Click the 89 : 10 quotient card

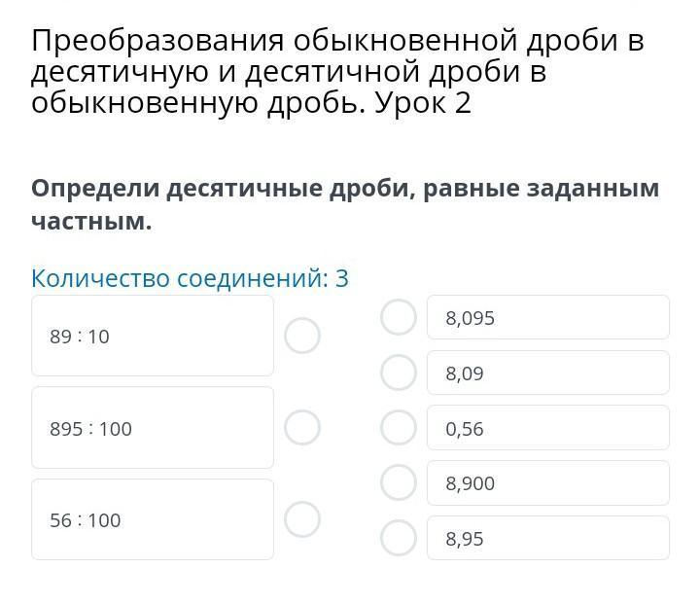click(153, 337)
